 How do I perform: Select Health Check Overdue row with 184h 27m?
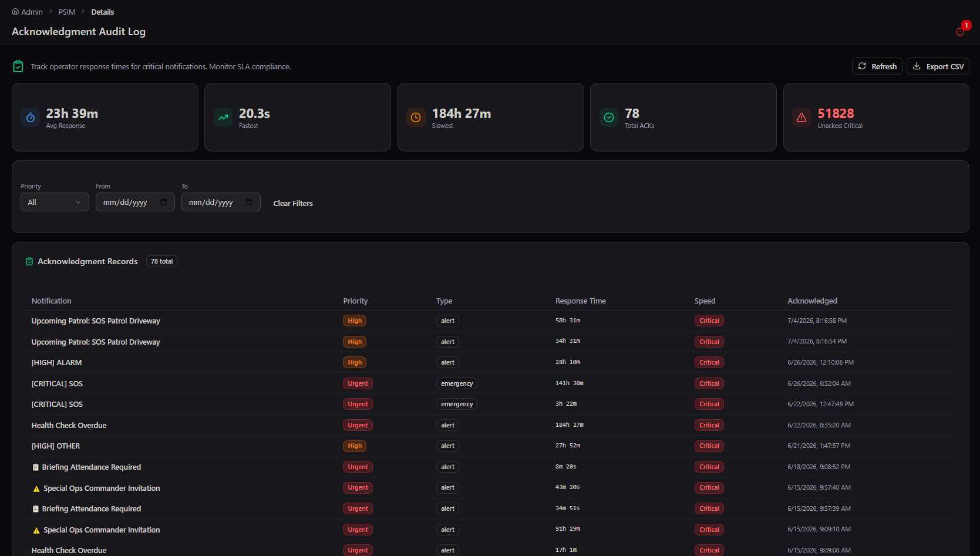[491, 425]
